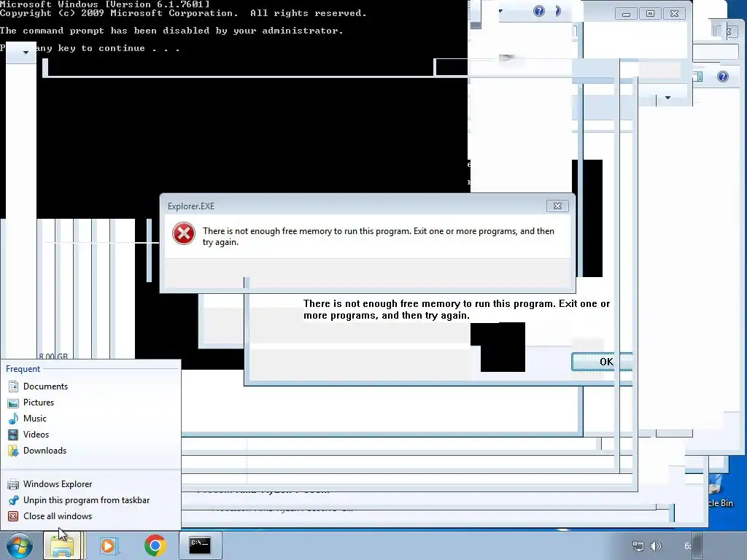Open the Windows Start orb
The image size is (747, 560).
click(x=20, y=545)
